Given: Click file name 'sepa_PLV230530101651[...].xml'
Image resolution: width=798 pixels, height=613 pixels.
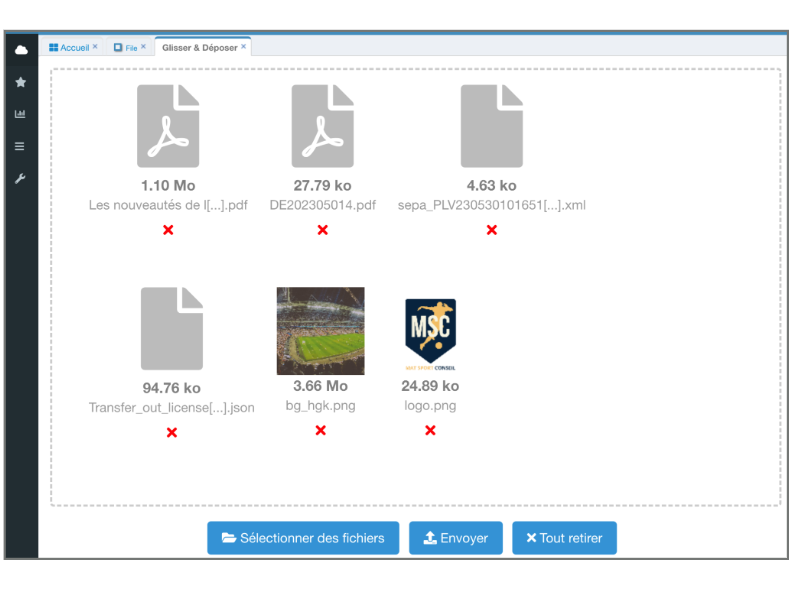Looking at the screenshot, I should [x=492, y=205].
